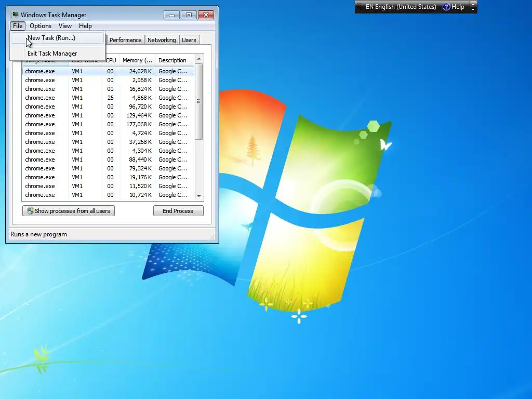Sort by the Memory column header
The width and height of the screenshot is (532, 399).
pos(137,60)
